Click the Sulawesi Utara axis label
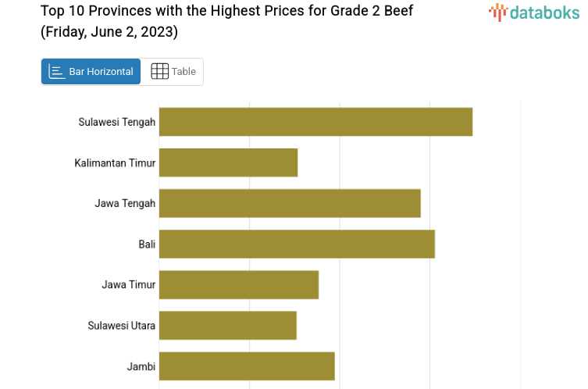The width and height of the screenshot is (588, 389). coord(121,325)
